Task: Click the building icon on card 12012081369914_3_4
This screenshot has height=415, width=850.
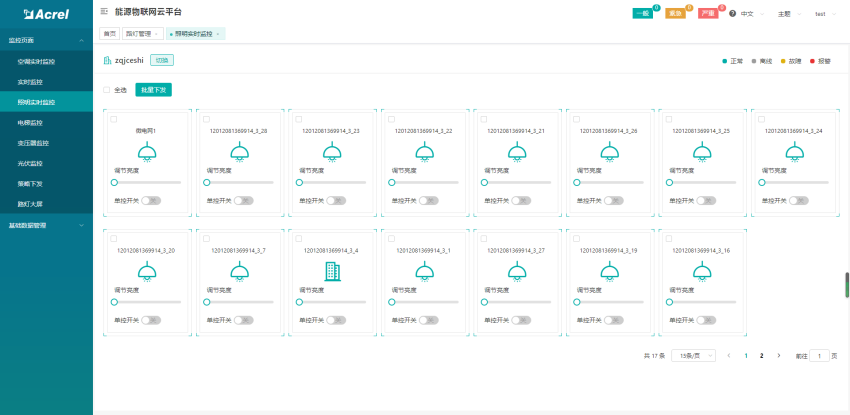Action: [x=332, y=271]
